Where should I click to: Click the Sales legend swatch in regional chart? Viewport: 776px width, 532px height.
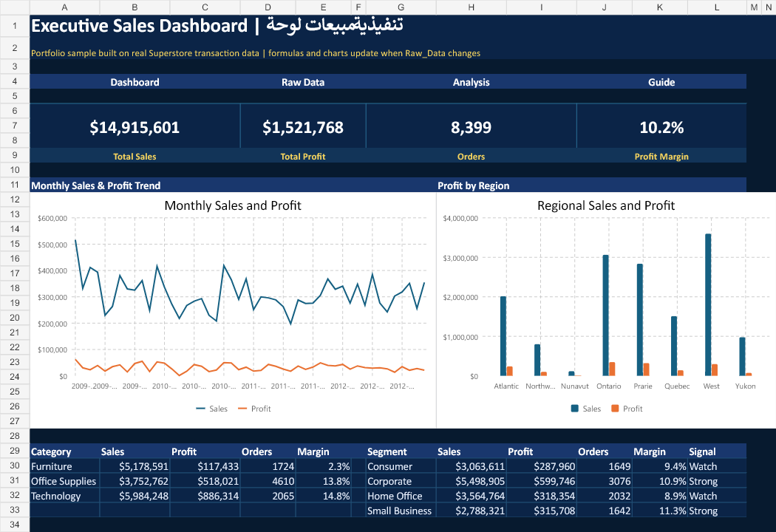[x=574, y=409]
